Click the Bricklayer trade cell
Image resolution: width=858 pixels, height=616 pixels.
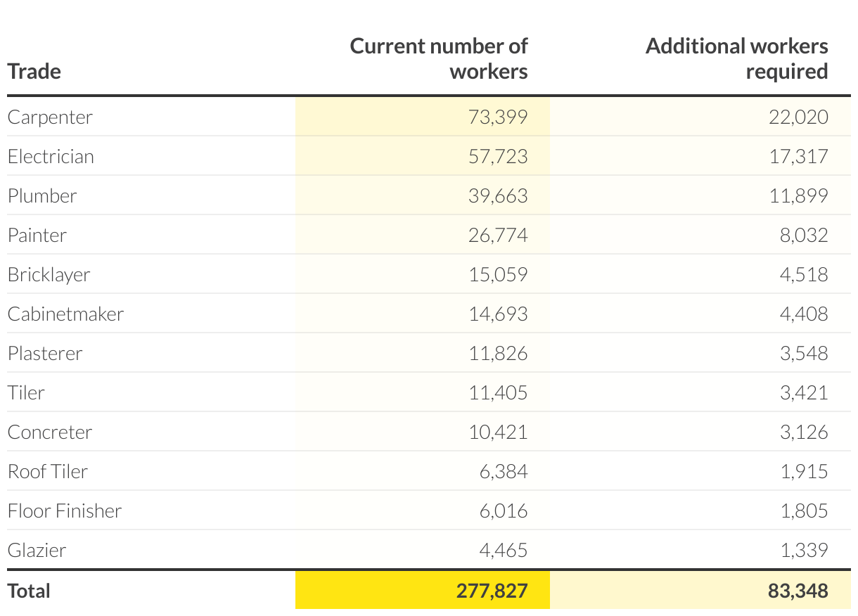tap(49, 275)
